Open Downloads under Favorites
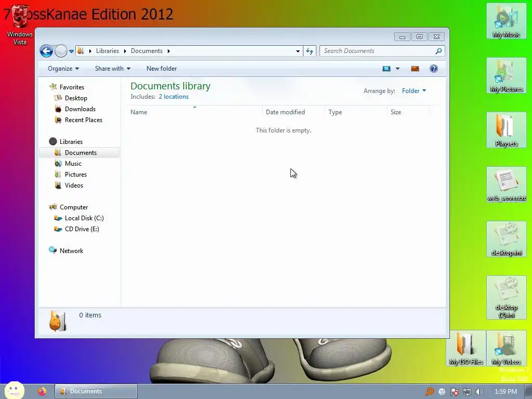The height and width of the screenshot is (399, 532). [x=80, y=109]
